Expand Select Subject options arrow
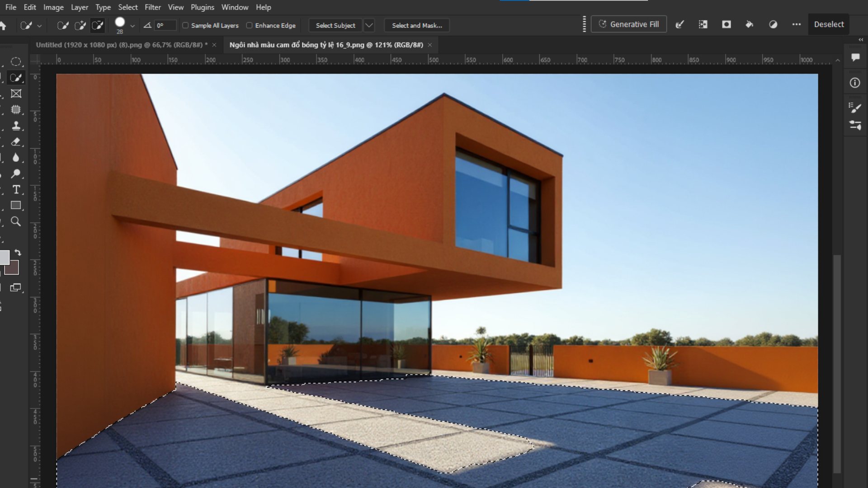Viewport: 868px width, 488px height. coord(369,25)
